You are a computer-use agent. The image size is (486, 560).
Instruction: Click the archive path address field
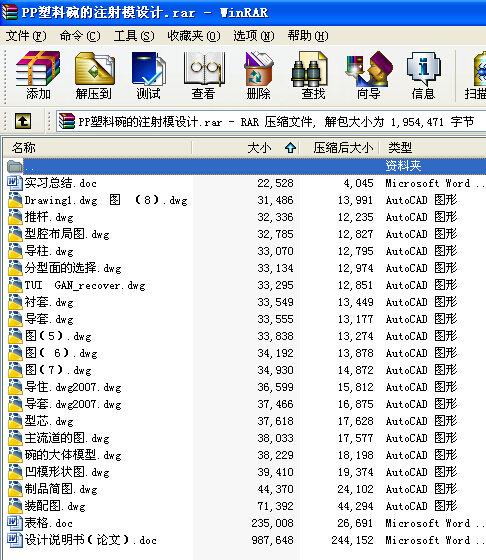click(271, 121)
